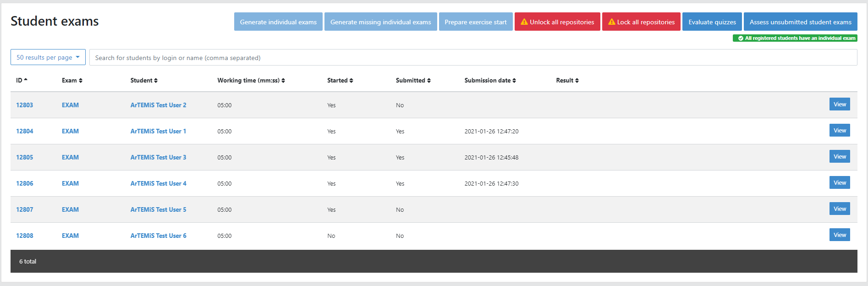This screenshot has width=868, height=286.
Task: Sort the table by the Student column
Action: click(x=144, y=80)
